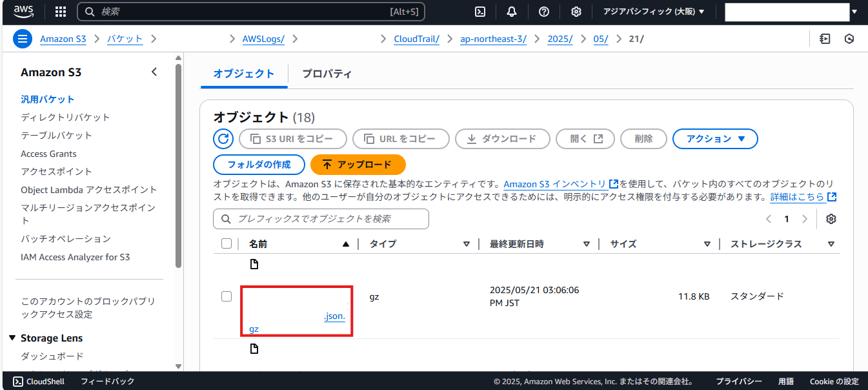The height and width of the screenshot is (390, 868).
Task: Focus the プレフィックス object search field
Action: [x=321, y=219]
